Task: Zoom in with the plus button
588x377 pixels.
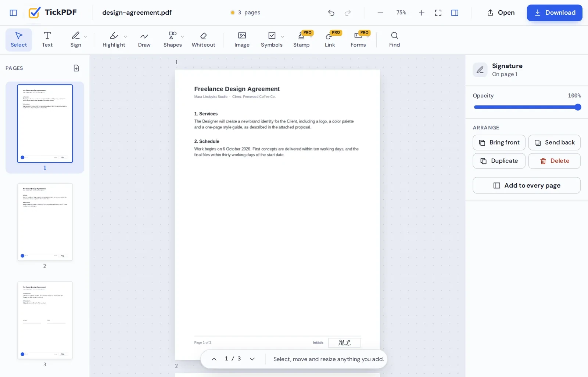Action: (422, 13)
